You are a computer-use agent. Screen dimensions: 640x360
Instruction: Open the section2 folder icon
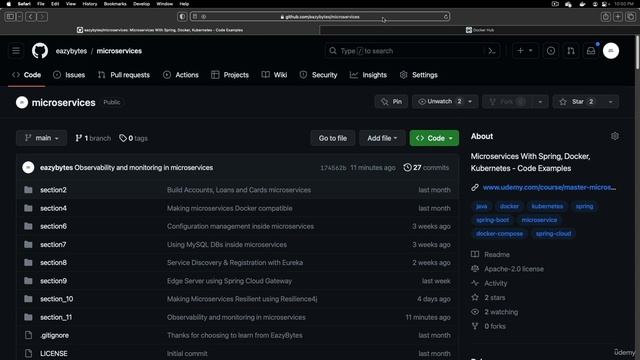[28, 190]
